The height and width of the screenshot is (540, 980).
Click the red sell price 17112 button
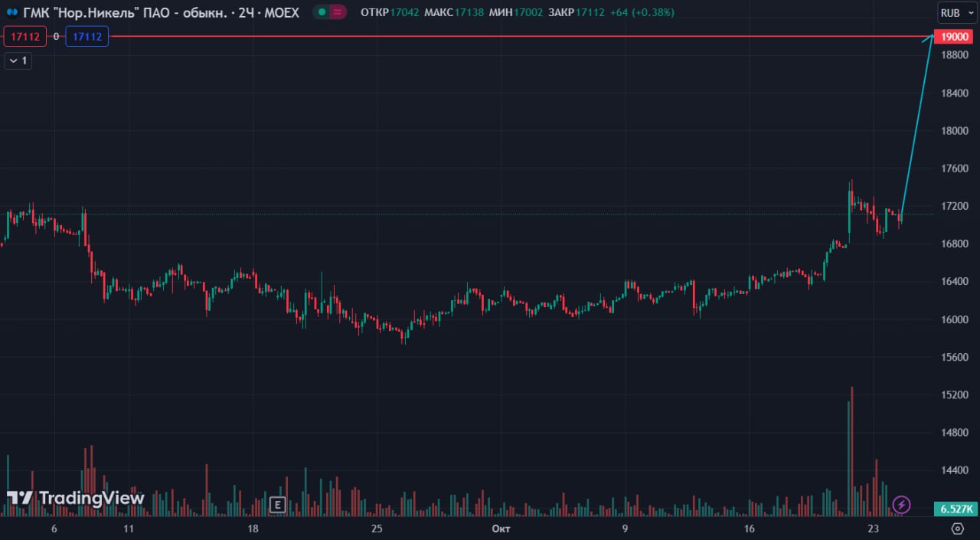pos(24,37)
